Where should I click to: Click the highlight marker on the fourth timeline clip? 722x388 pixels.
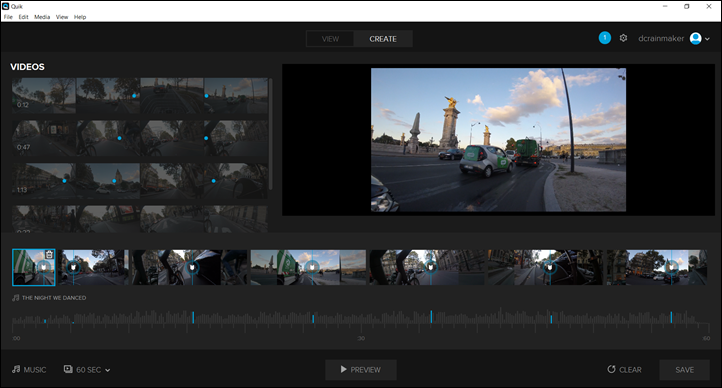coord(312,267)
